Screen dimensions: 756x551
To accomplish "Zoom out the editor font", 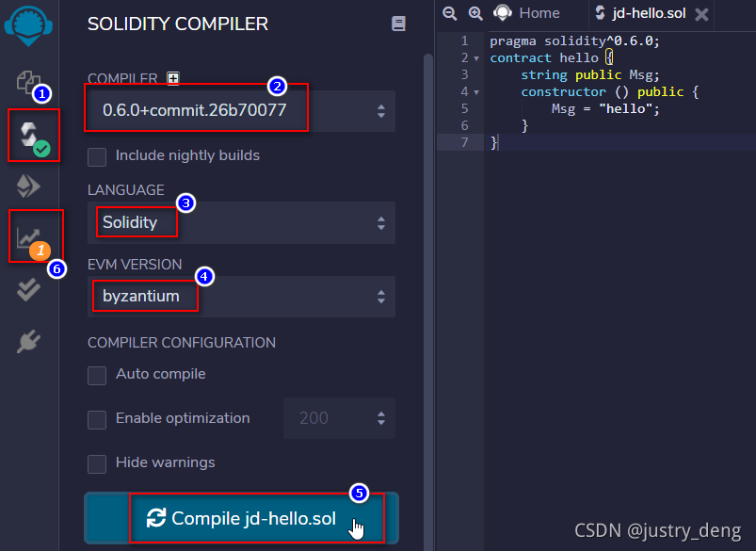I will (x=449, y=13).
